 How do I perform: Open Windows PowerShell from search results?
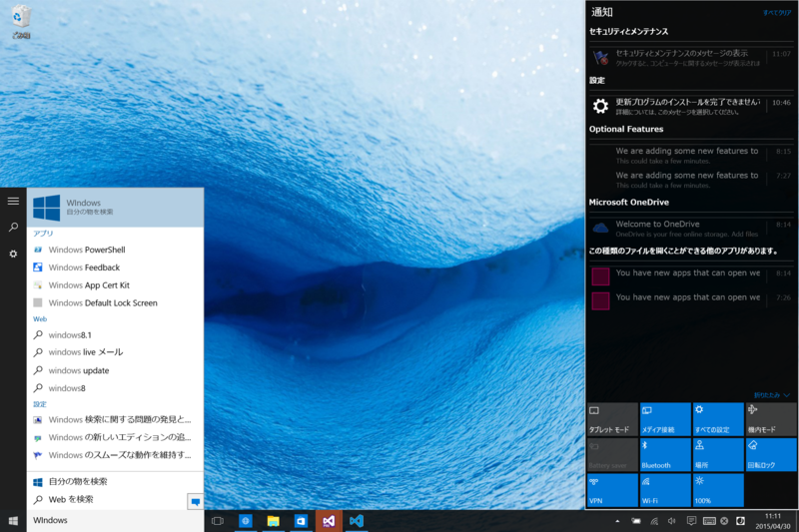click(x=115, y=250)
